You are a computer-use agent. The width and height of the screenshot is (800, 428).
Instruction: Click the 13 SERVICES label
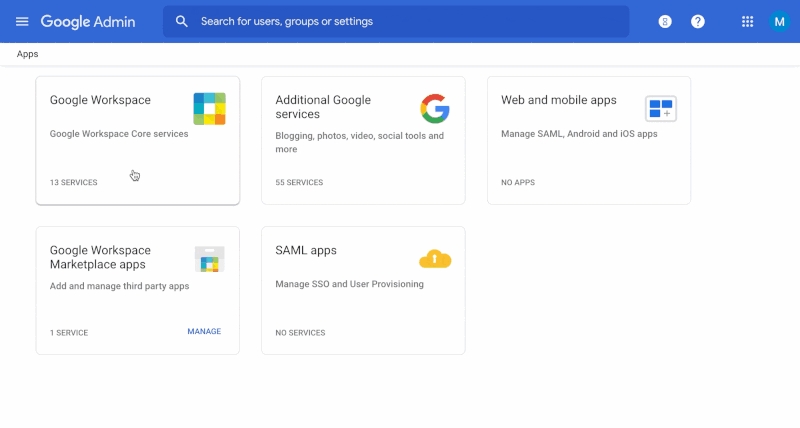point(73,183)
